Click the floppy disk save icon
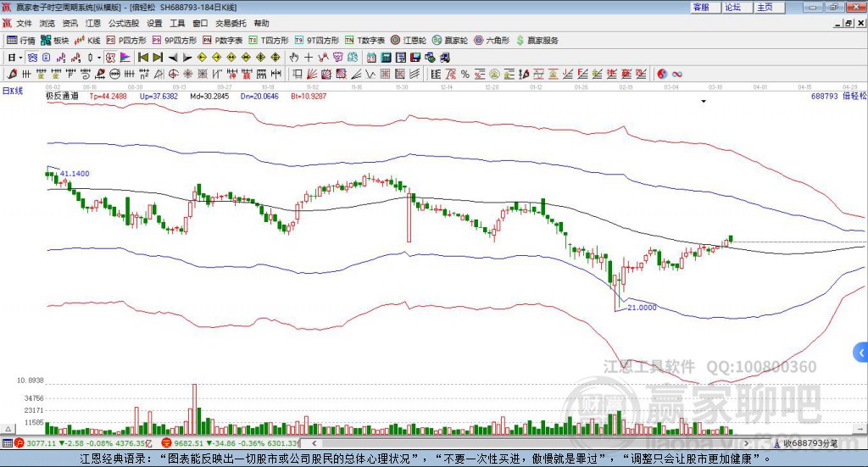868x467 pixels. coord(415,58)
